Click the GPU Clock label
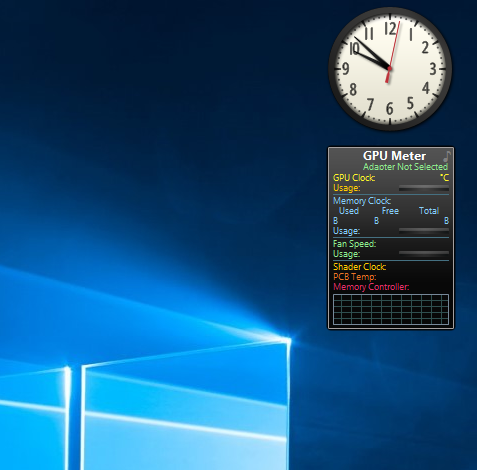 coord(354,178)
